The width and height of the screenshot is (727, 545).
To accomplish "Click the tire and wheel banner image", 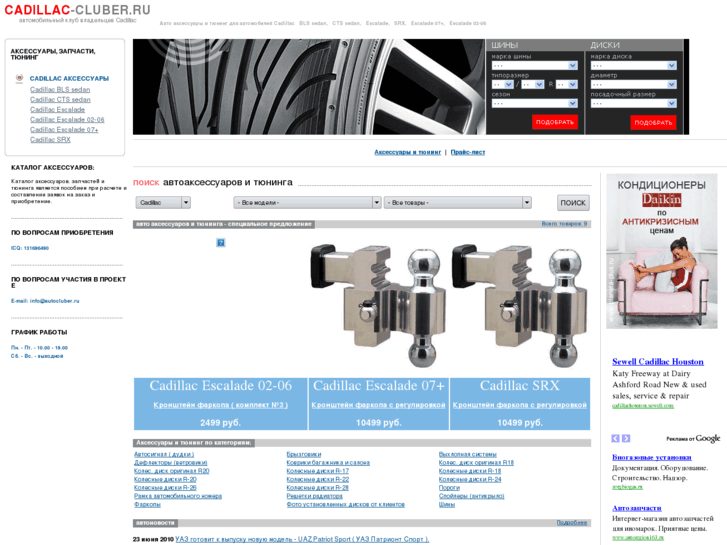I will pyautogui.click(x=309, y=87).
